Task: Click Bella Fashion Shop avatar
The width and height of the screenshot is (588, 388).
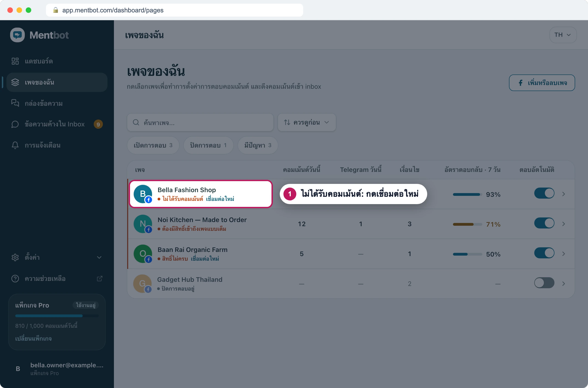Action: [x=143, y=194]
